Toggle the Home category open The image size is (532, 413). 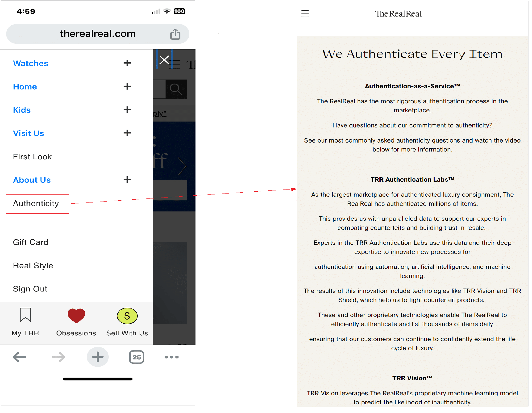[x=127, y=86]
